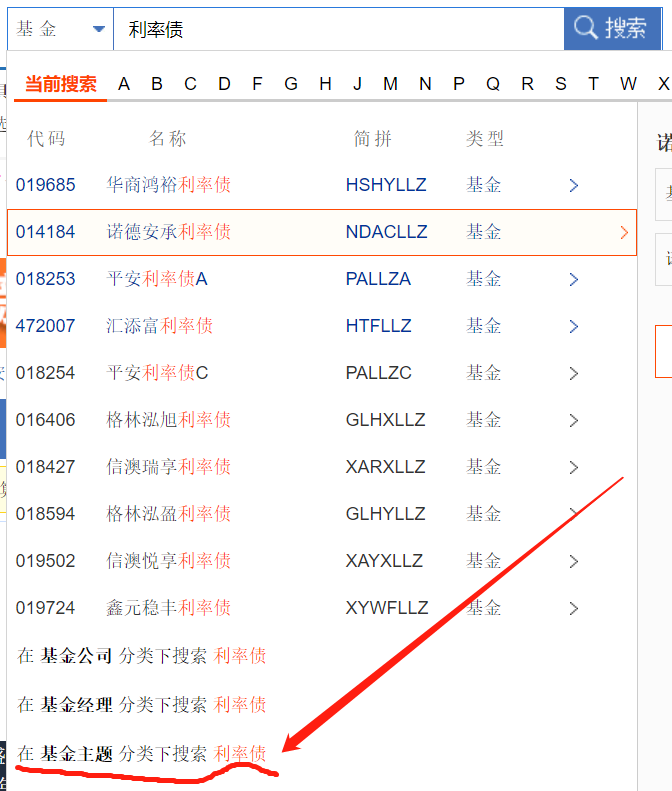Search 利率债 under 基金主题 category
The height and width of the screenshot is (791, 672).
(x=141, y=754)
